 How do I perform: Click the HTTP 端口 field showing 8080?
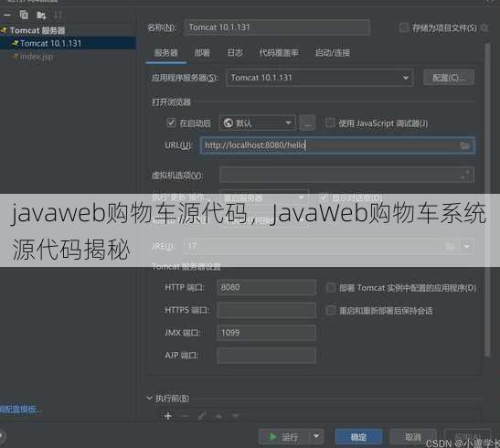(x=267, y=287)
